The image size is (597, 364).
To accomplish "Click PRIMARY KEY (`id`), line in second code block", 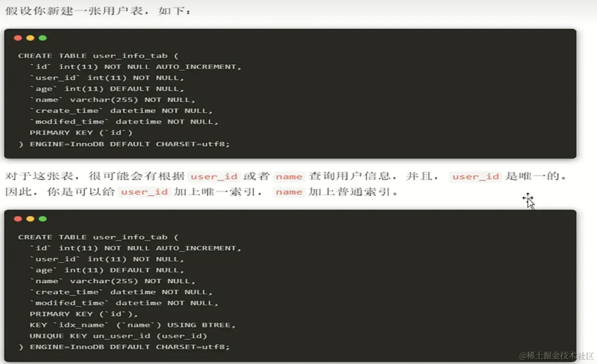I will 84,314.
